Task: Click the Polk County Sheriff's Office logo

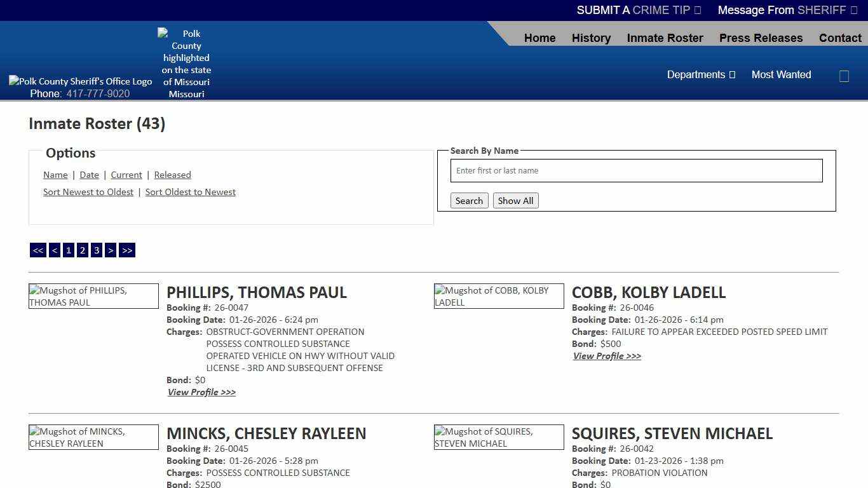Action: (80, 81)
